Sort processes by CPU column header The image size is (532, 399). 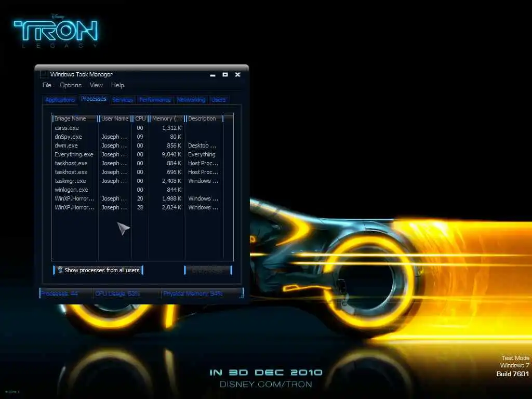pyautogui.click(x=140, y=118)
